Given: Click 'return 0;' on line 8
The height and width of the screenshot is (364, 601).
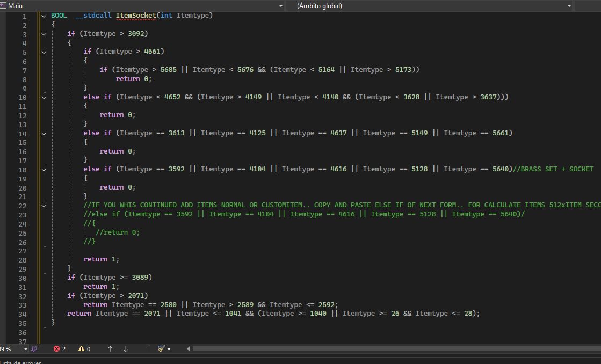Looking at the screenshot, I should [134, 78].
